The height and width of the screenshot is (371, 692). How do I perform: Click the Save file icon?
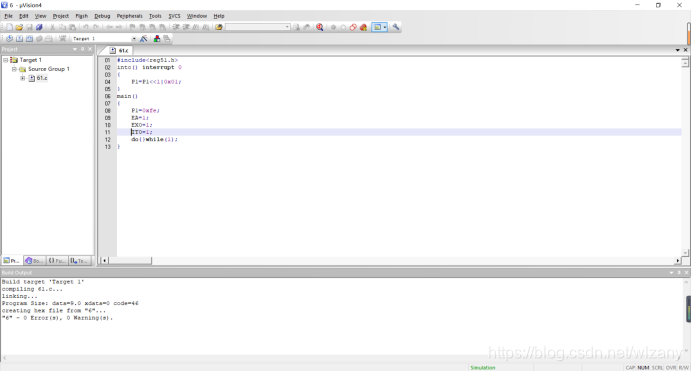(x=29, y=27)
